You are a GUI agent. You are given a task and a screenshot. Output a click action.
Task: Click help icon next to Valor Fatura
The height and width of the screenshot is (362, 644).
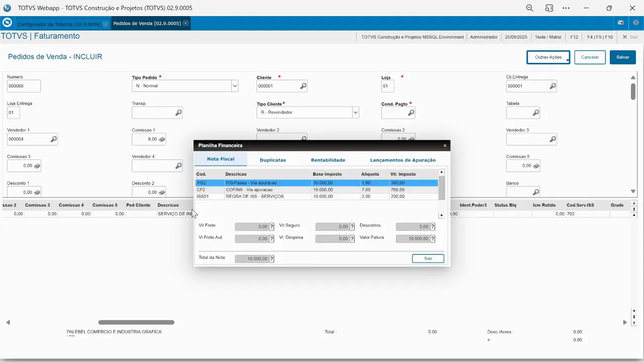pos(432,239)
